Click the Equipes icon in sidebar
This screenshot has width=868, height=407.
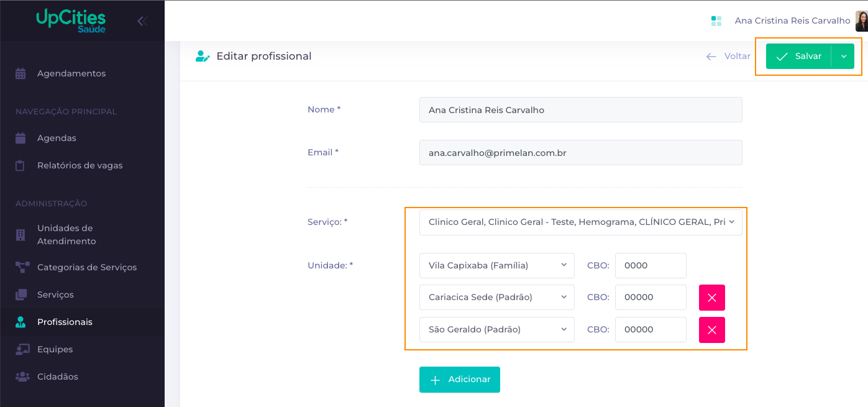22,349
